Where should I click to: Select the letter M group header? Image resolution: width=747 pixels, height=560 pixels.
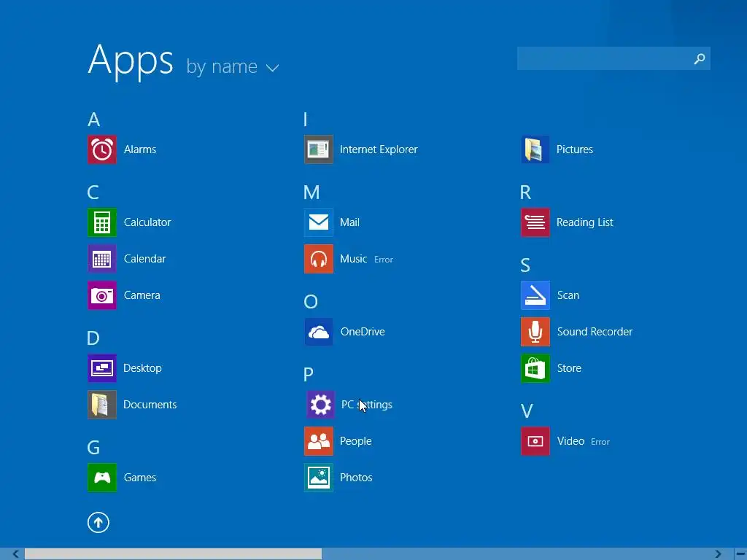pos(311,192)
